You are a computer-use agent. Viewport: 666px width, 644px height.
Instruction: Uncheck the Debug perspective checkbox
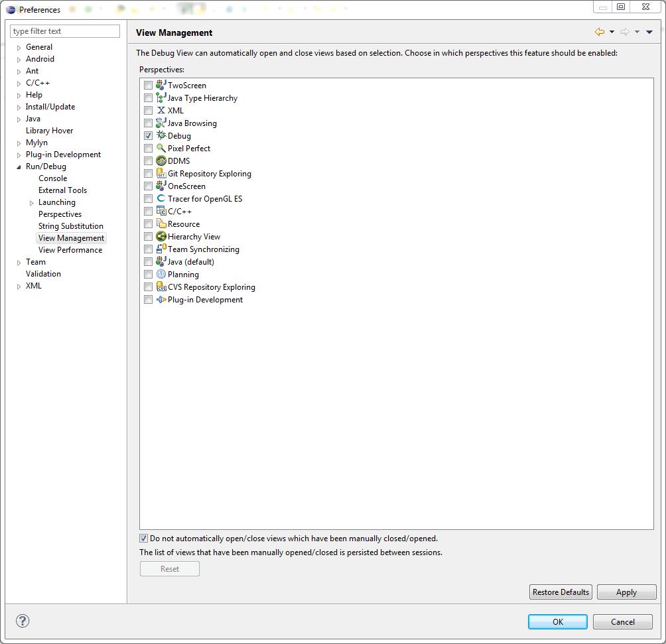148,135
